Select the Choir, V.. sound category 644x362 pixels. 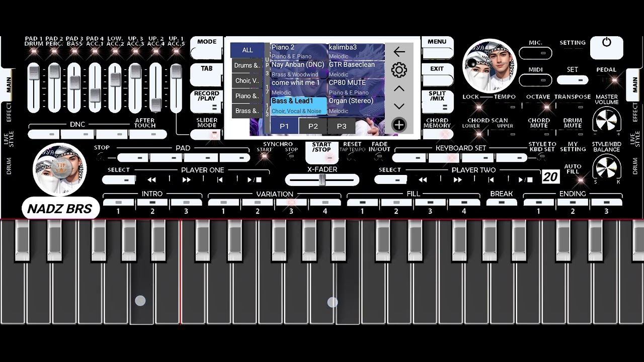coord(247,81)
